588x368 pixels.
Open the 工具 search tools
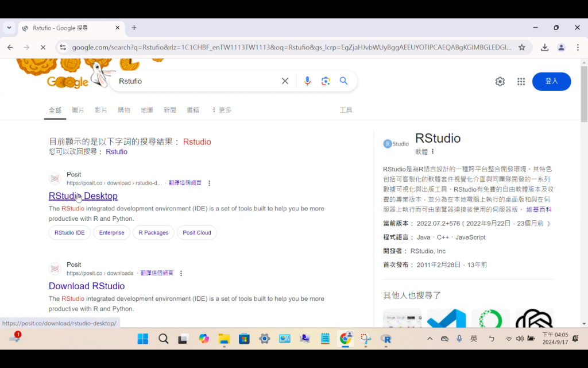[346, 110]
